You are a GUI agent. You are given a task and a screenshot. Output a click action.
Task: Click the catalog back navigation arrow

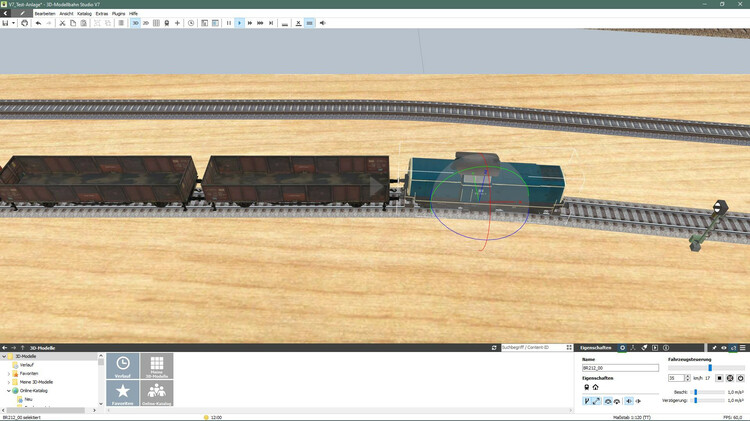point(5,348)
